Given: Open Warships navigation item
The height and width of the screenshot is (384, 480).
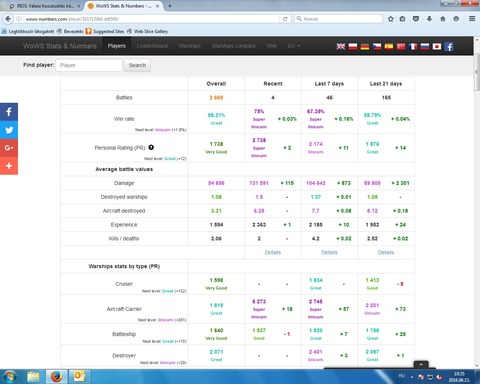Looking at the screenshot, I should [x=189, y=46].
